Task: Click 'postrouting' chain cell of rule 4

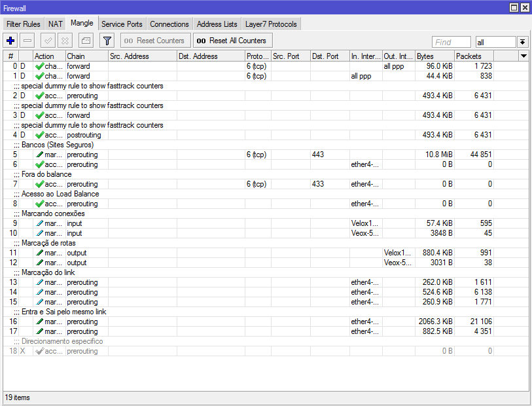Action: [x=87, y=135]
